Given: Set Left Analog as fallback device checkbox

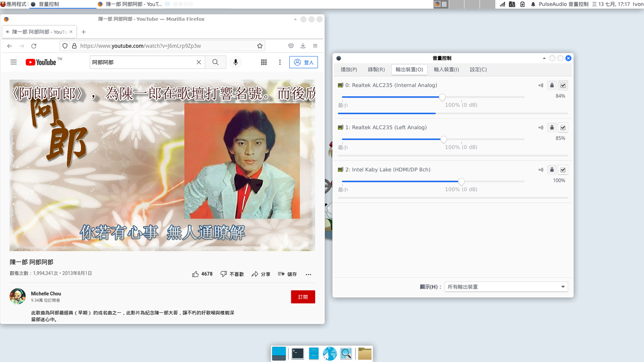Looking at the screenshot, I should coord(563,128).
